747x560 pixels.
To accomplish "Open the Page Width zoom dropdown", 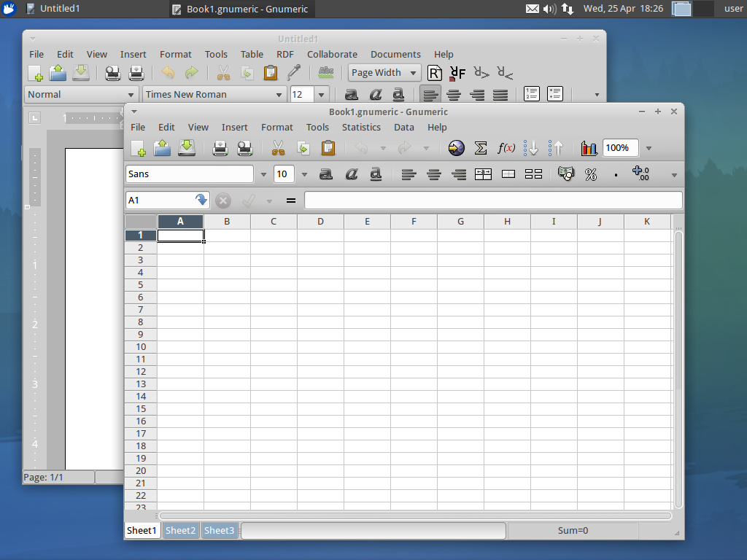I will (x=413, y=72).
